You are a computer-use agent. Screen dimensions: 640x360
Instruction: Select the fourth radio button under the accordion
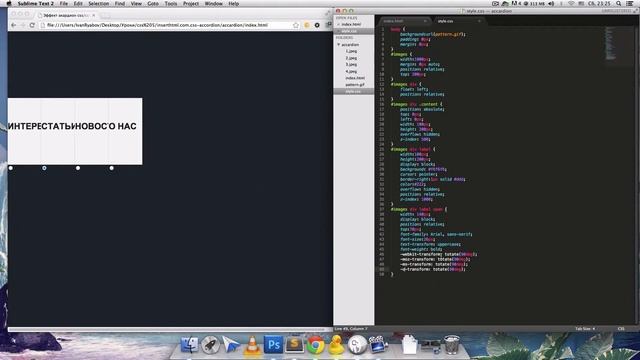point(111,168)
